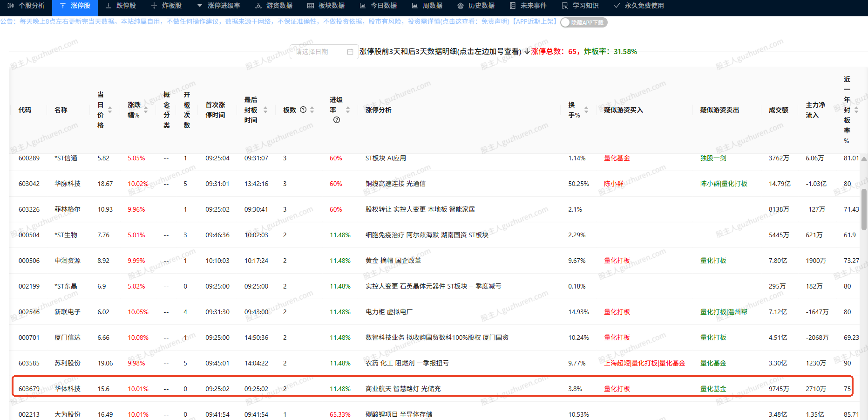Click 量化基金 buyer in *ST信通 row

coord(617,158)
